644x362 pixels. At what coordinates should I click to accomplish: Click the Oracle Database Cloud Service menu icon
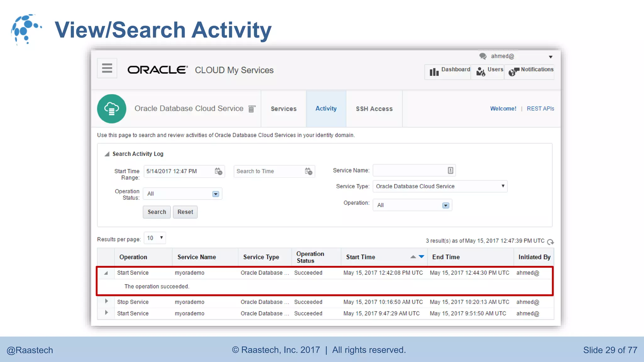252,109
